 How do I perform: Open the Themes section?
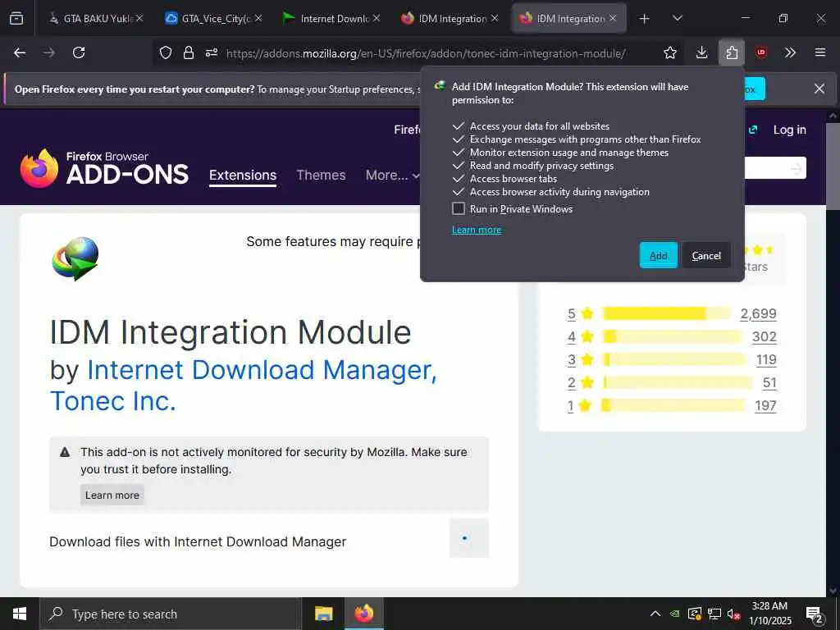tap(321, 176)
